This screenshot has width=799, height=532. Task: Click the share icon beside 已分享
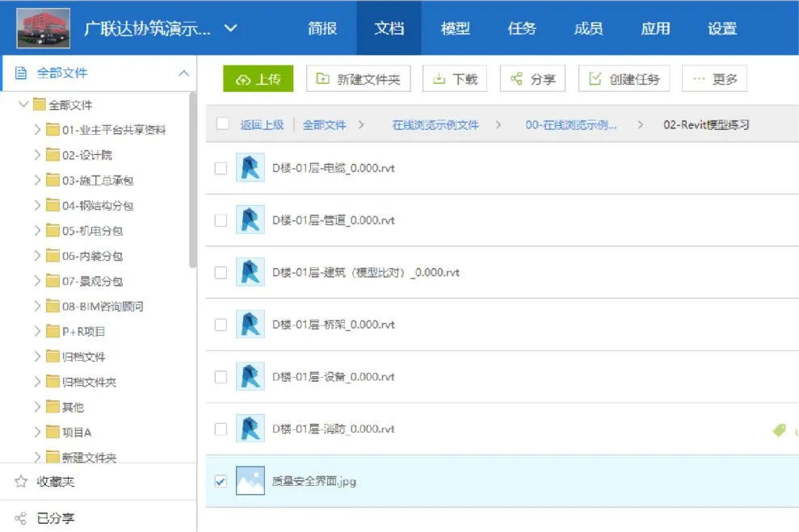21,518
